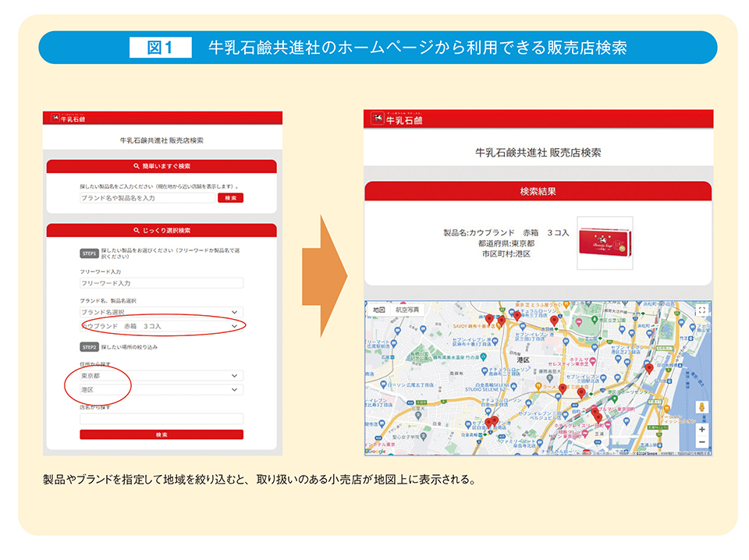Screen dimensions: 749x560
Task: Click the SAVOY 麻布十番店 map label
Action: click(474, 325)
